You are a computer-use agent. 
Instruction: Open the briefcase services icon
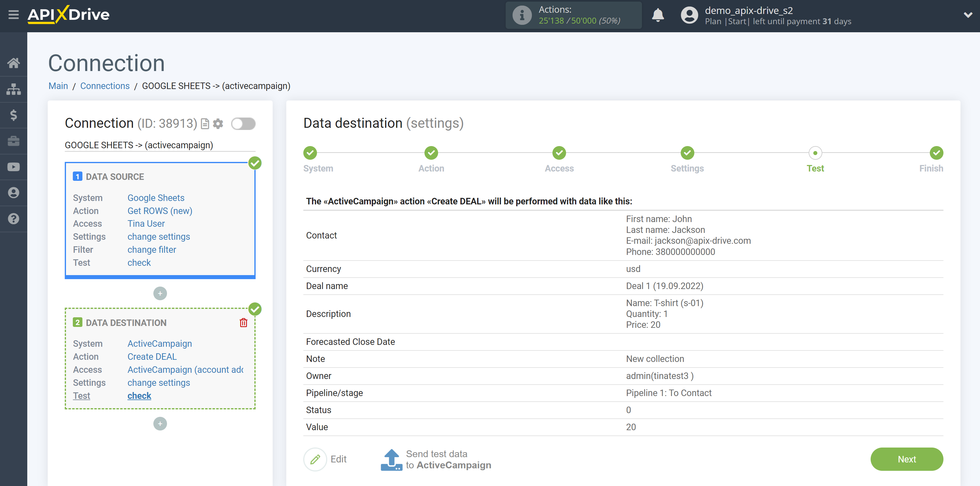[x=13, y=141]
